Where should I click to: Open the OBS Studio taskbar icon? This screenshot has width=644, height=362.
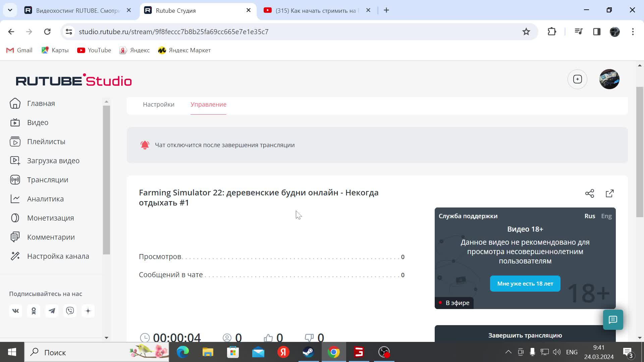(x=384, y=352)
